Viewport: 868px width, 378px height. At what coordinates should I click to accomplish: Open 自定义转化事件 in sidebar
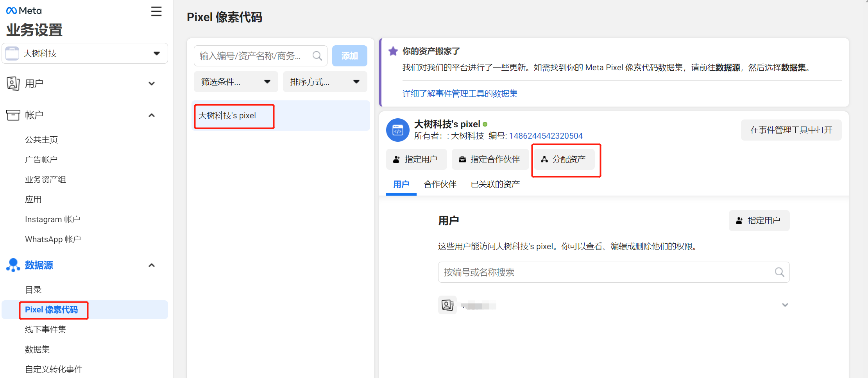54,369
